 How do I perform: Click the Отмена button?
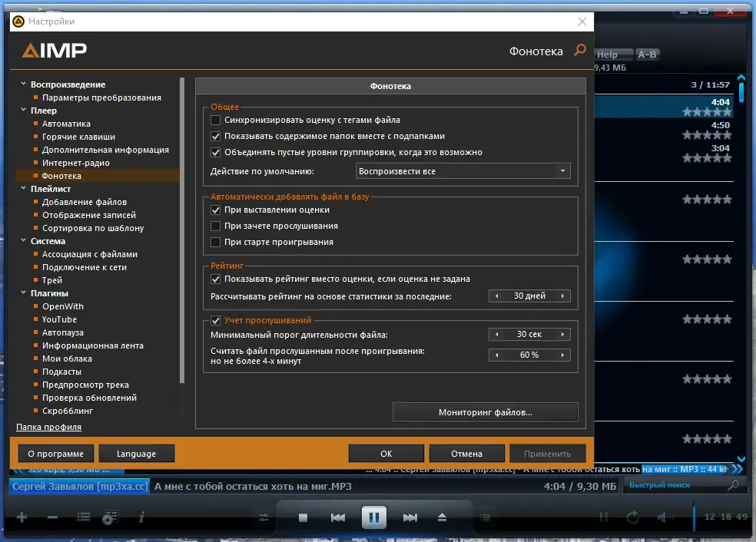[x=466, y=454]
